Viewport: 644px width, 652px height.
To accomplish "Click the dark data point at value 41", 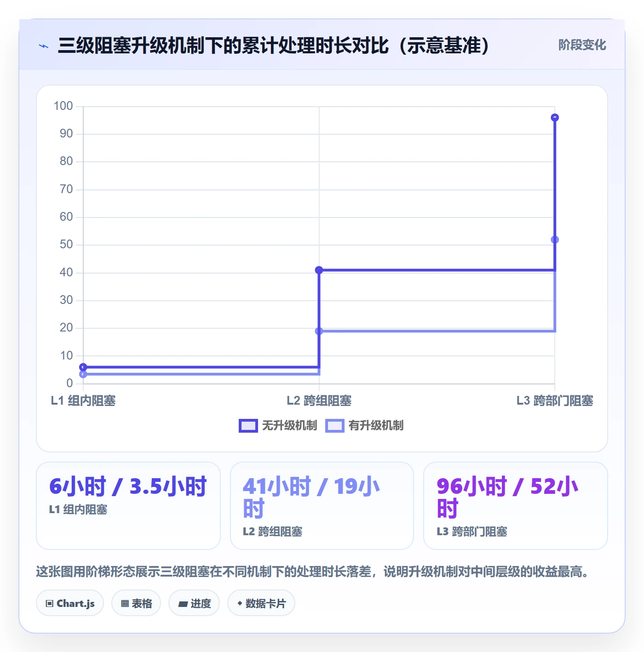I will coord(319,270).
